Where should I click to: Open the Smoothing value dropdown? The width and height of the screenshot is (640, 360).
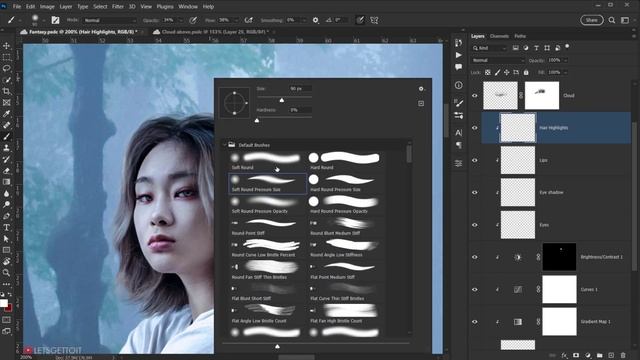[303, 20]
